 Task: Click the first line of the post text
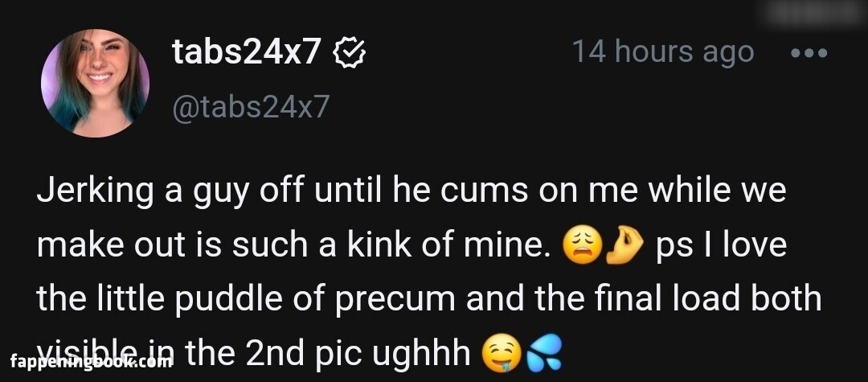tap(411, 191)
